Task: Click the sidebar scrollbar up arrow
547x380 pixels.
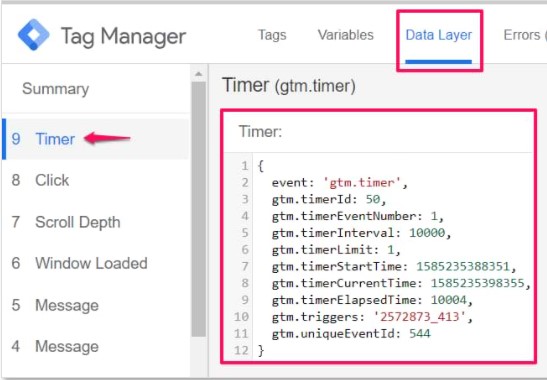Action: pos(198,74)
